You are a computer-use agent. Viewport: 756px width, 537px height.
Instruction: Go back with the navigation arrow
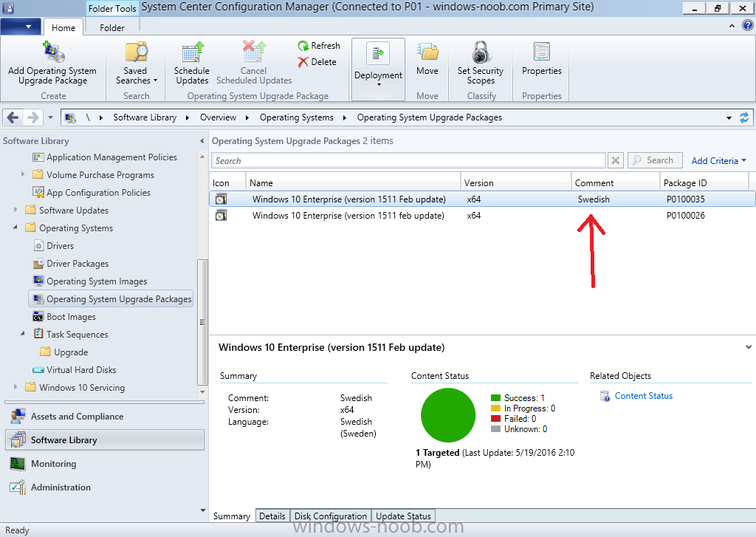(13, 117)
